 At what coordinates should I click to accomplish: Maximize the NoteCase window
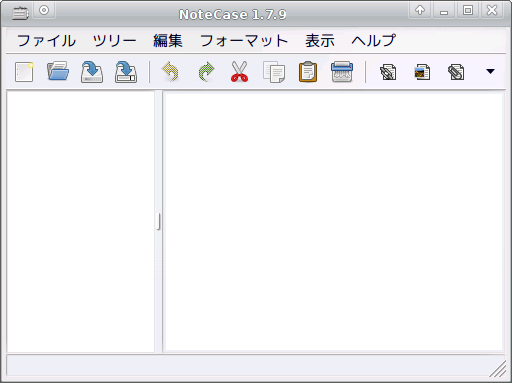pos(468,10)
